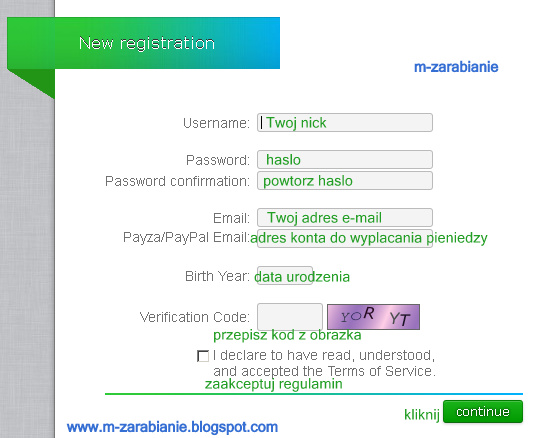
Task: Select the Birth Year input box
Action: (x=285, y=276)
